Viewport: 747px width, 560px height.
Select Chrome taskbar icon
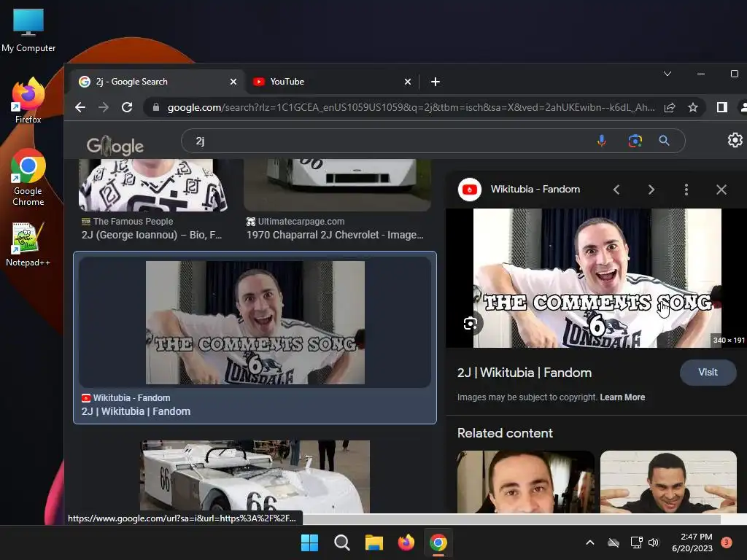click(x=438, y=542)
